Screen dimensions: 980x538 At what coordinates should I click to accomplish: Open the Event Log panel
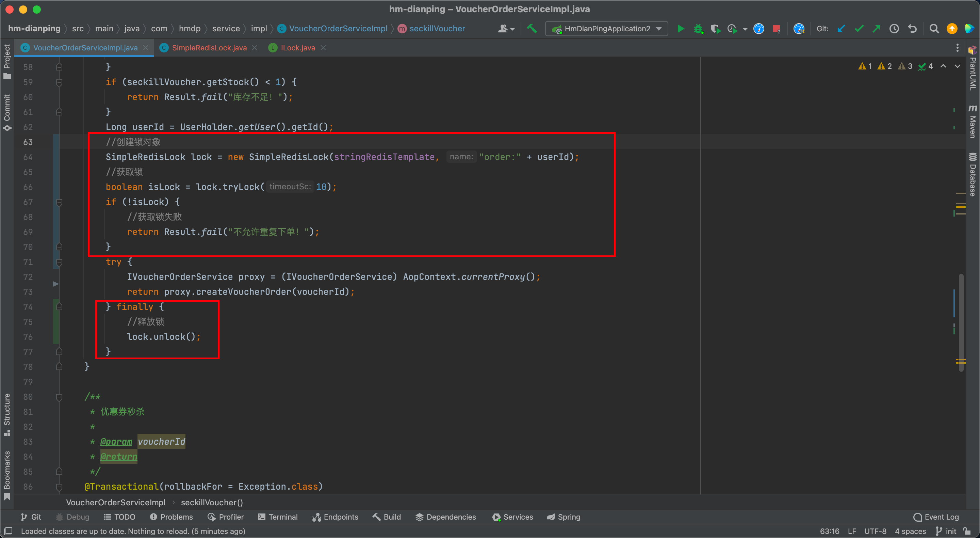[x=936, y=517]
